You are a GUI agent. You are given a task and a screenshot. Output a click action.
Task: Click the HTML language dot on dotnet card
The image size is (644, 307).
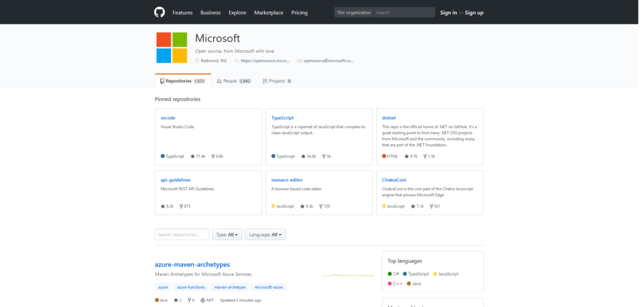pyautogui.click(x=384, y=156)
